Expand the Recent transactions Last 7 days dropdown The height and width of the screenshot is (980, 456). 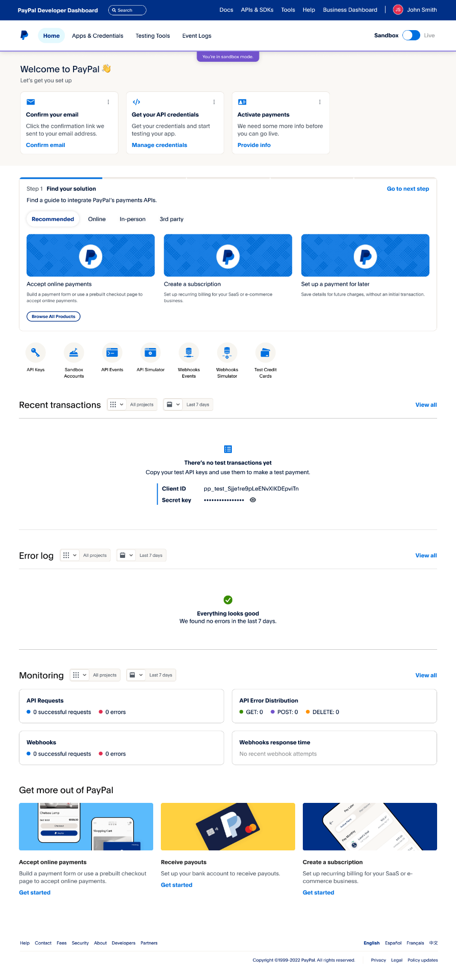click(188, 405)
